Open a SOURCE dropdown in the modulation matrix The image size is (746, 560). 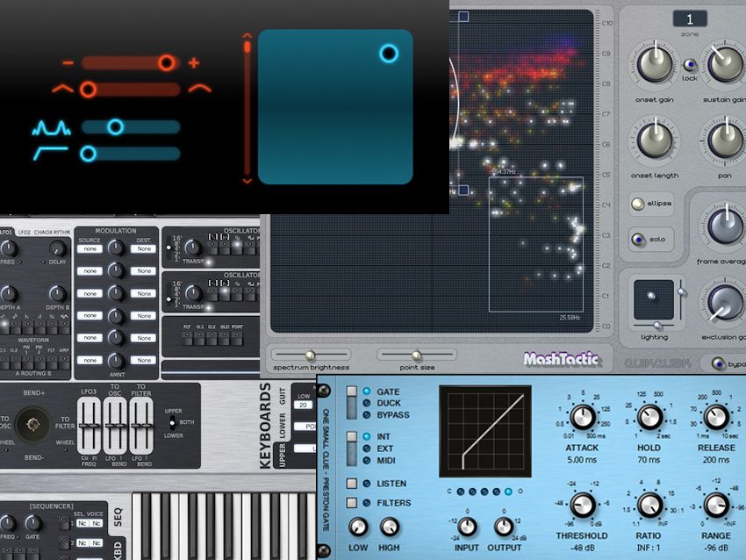click(x=90, y=248)
